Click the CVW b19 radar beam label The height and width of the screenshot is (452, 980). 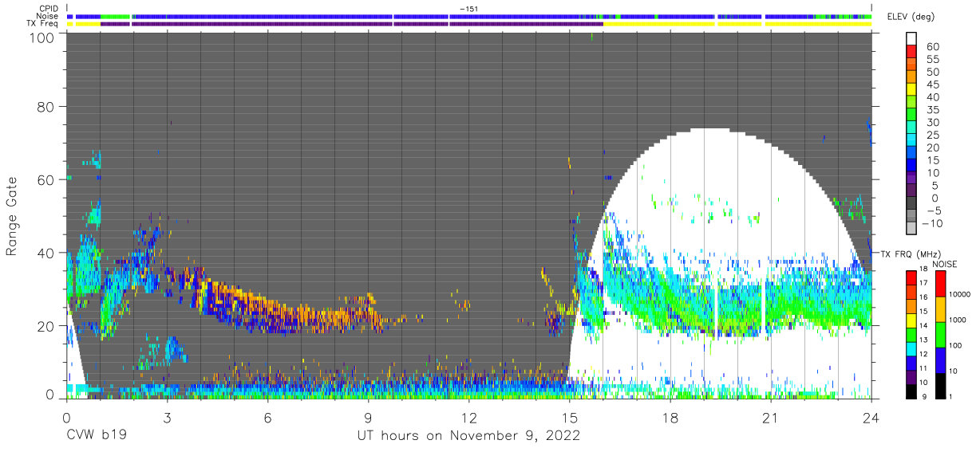coord(97,436)
